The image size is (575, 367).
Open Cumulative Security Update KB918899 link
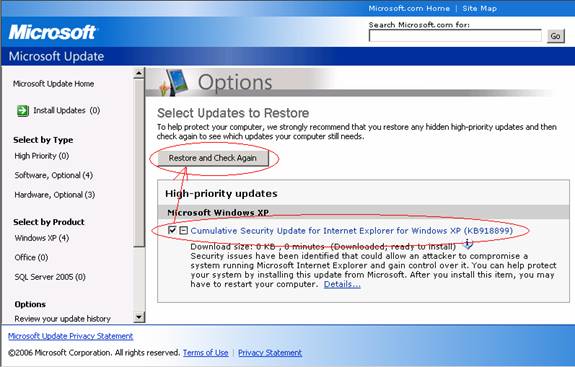pos(352,231)
